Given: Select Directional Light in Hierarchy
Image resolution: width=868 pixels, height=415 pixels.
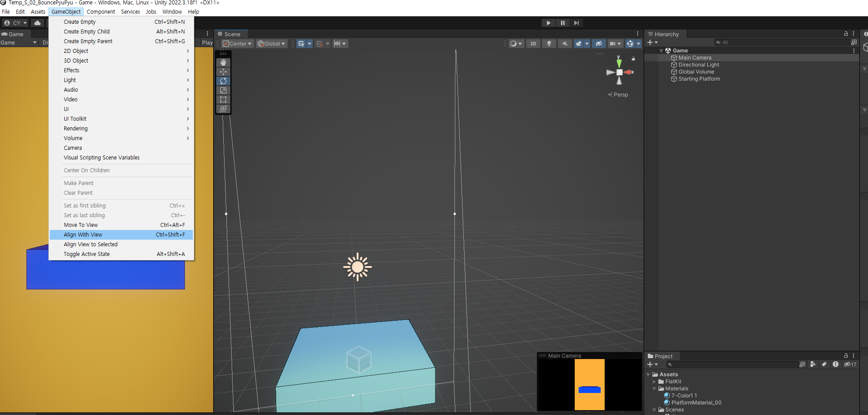Looking at the screenshot, I should (x=698, y=65).
